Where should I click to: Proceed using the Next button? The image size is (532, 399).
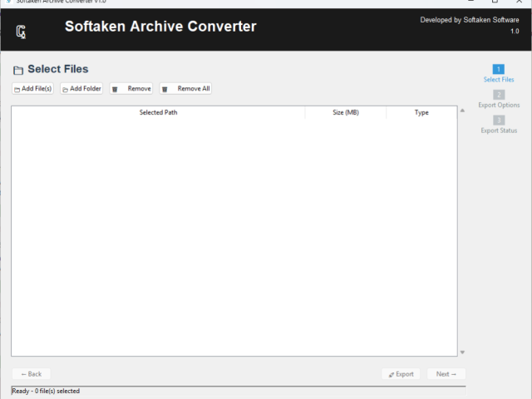click(446, 374)
